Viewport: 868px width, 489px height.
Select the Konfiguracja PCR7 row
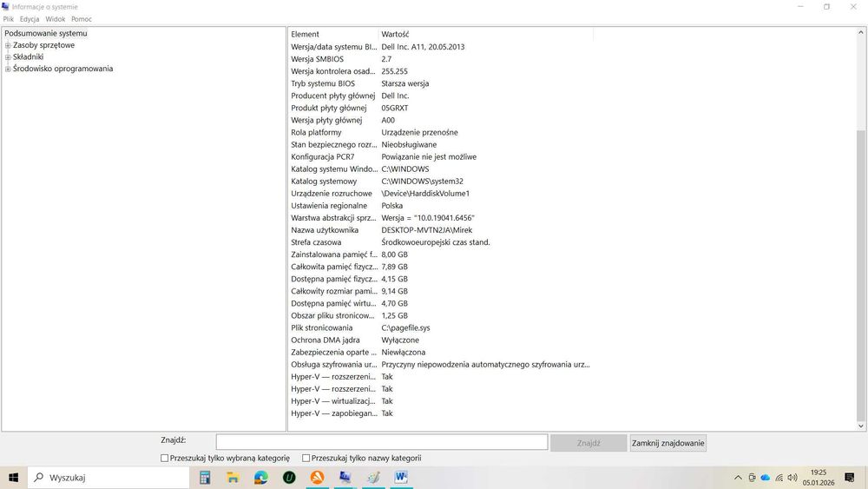click(x=441, y=156)
